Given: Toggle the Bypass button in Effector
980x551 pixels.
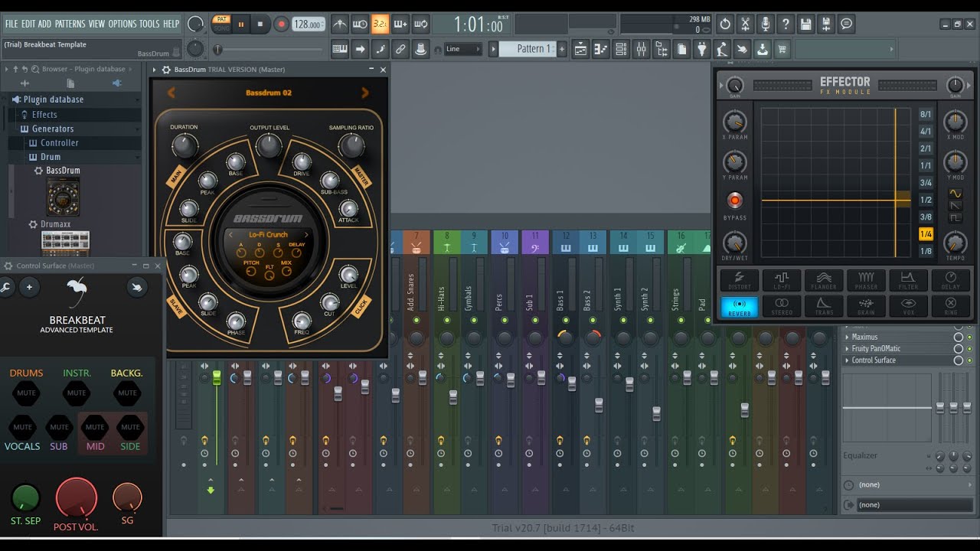Looking at the screenshot, I should pyautogui.click(x=734, y=201).
